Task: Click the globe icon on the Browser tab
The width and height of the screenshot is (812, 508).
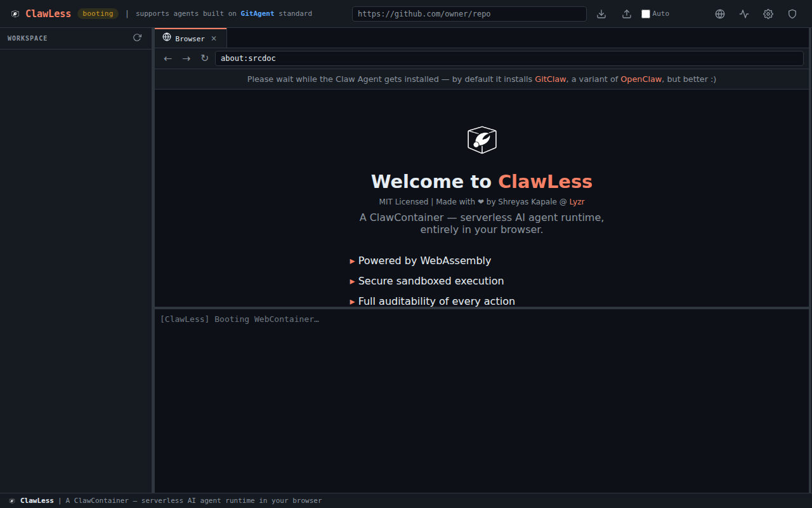Action: click(167, 37)
